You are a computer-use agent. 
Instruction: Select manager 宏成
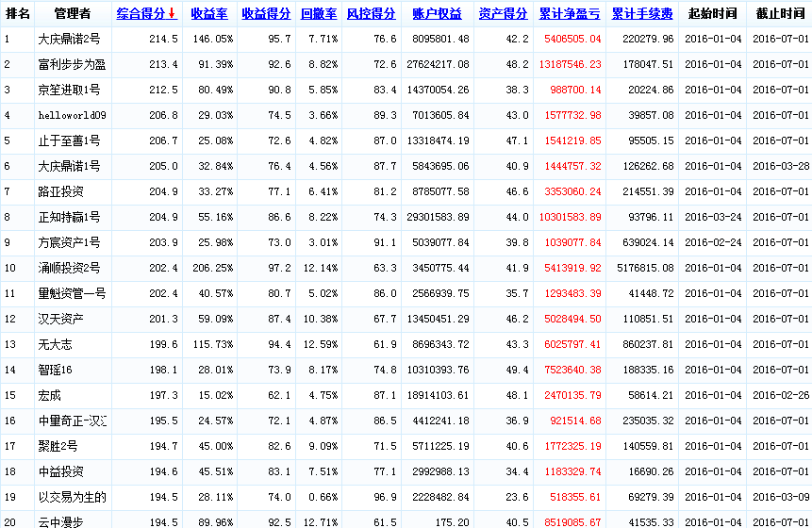pyautogui.click(x=50, y=395)
